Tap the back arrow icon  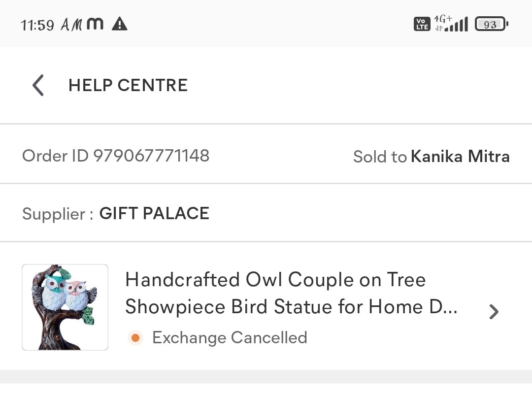[x=38, y=85]
